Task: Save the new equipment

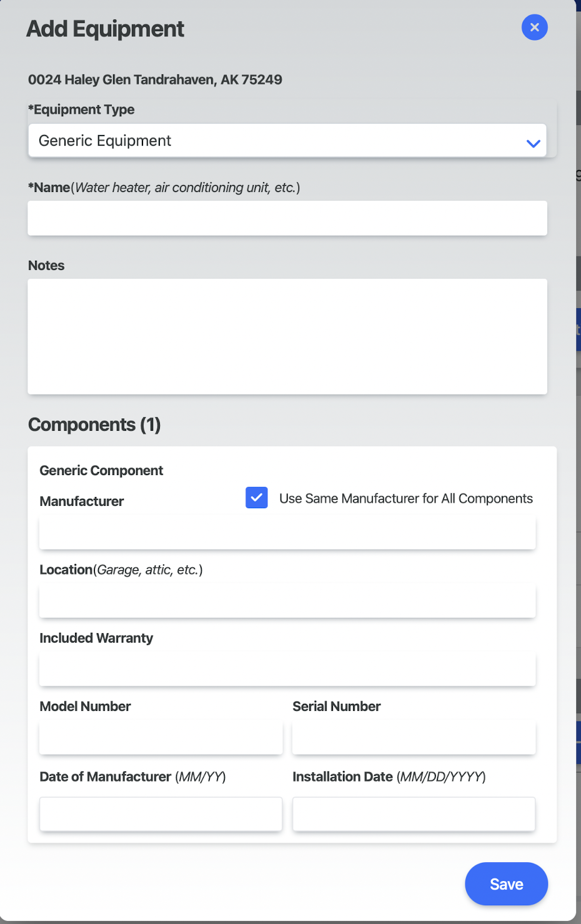Action: click(x=506, y=884)
